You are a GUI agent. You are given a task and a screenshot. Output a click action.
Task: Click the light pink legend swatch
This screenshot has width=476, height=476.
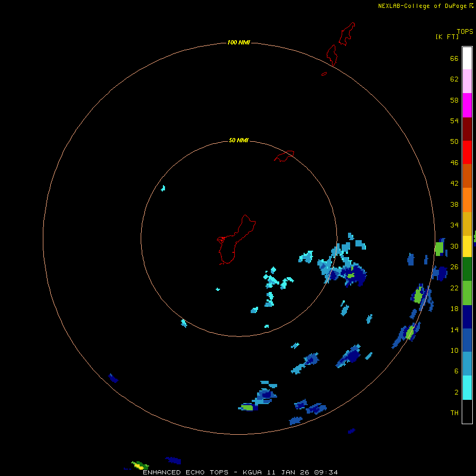click(x=467, y=81)
